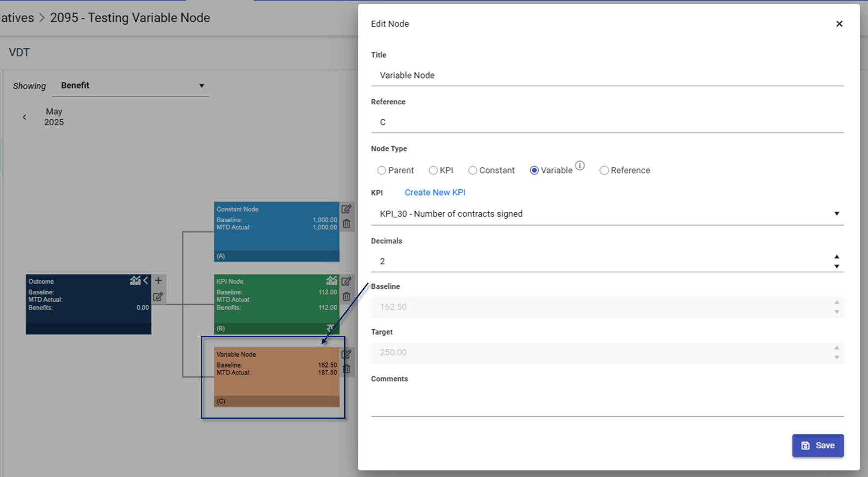This screenshot has height=477, width=868.
Task: Click into the Title text field
Action: [x=607, y=76]
